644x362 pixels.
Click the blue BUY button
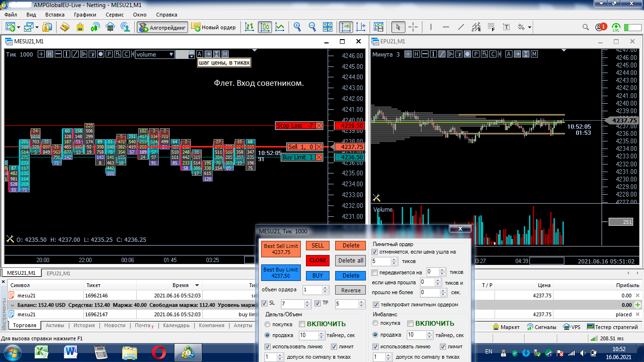(318, 275)
